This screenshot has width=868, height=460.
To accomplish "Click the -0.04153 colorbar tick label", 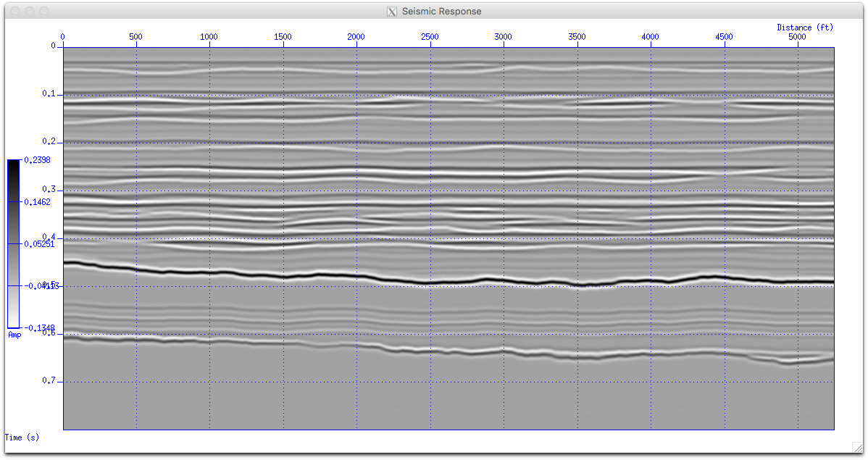I will [x=35, y=285].
